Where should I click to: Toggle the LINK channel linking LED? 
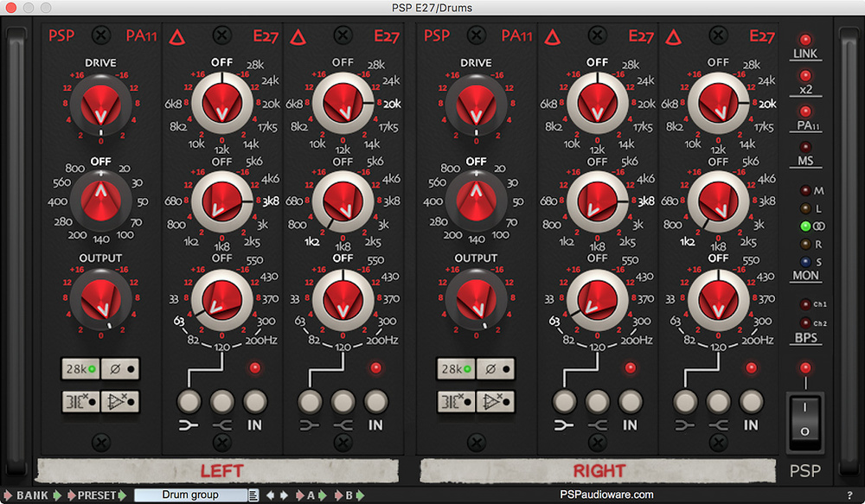[805, 40]
